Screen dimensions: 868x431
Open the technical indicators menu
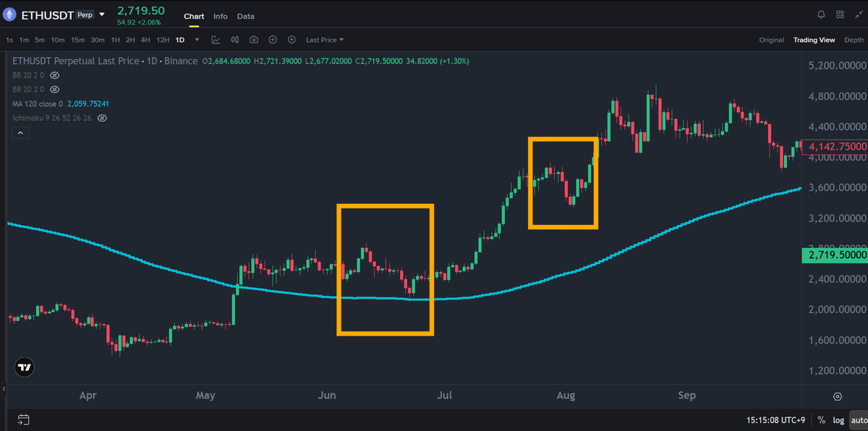(216, 40)
